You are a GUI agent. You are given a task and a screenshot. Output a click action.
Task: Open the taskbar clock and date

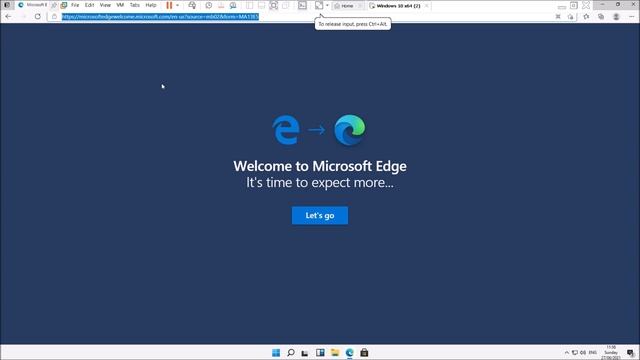[611, 353]
